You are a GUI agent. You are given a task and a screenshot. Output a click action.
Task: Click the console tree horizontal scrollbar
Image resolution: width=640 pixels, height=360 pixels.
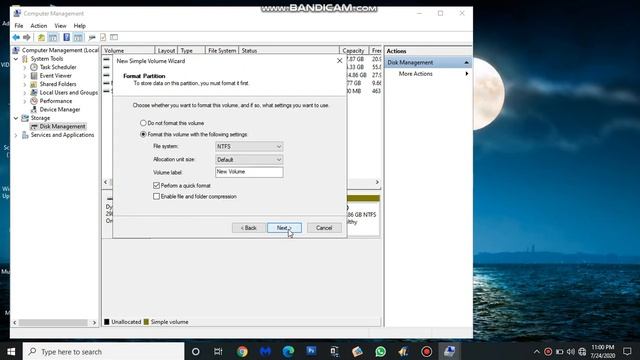(54, 322)
